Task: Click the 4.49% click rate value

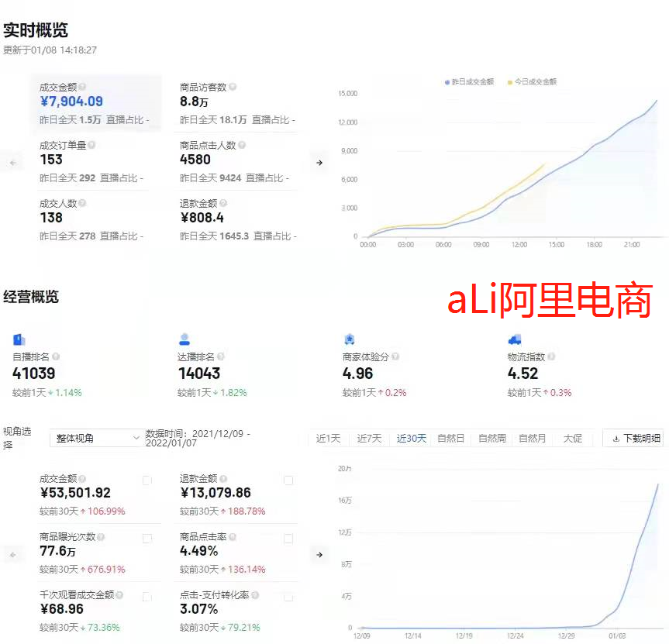Action: coord(198,551)
